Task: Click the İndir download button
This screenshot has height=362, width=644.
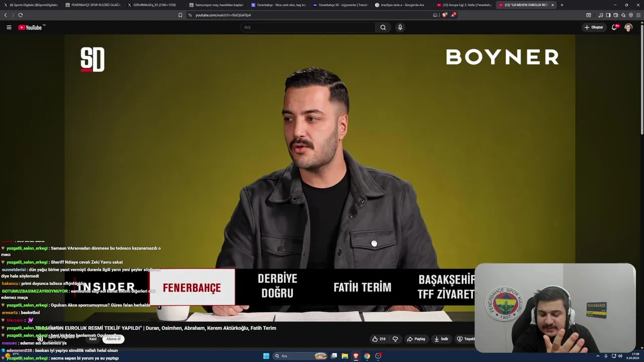Action: coord(441,339)
